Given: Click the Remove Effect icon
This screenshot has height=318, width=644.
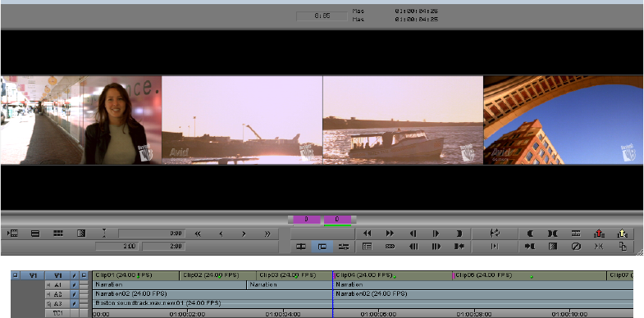Looking at the screenshot, I should coord(576,247).
